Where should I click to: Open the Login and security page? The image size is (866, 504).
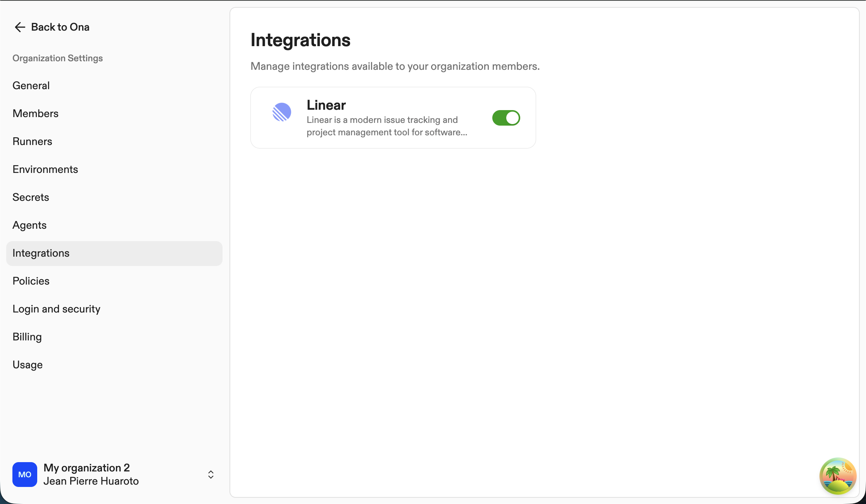[x=56, y=309]
